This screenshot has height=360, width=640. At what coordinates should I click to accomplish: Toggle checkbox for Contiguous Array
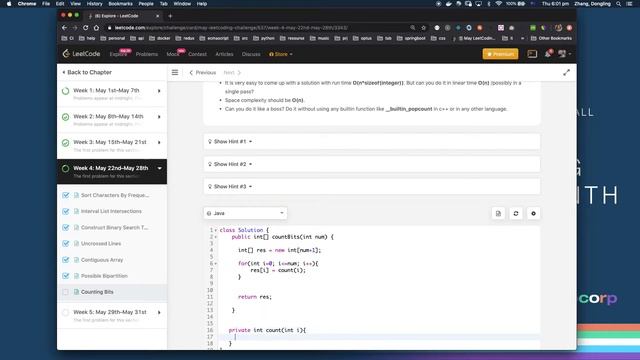66,260
